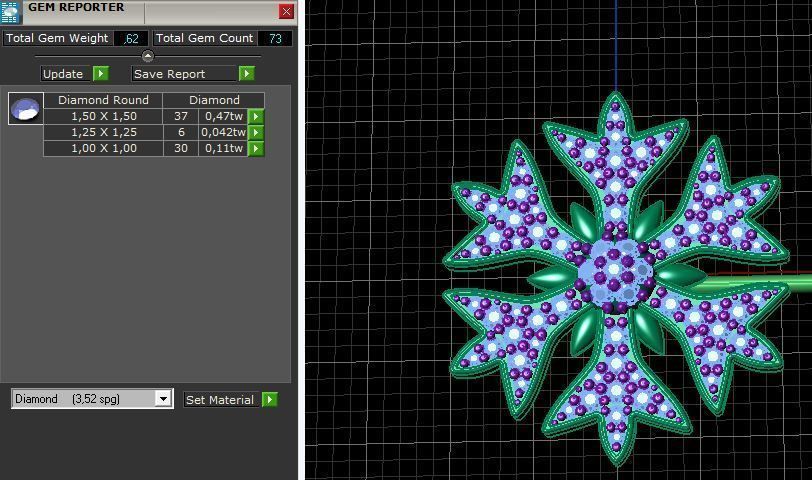812x480 pixels.
Task: Click the count cell showing 37
Action: point(181,117)
